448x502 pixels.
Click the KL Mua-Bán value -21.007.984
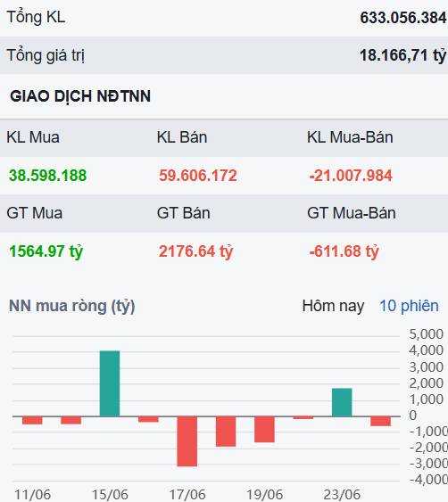[351, 176]
